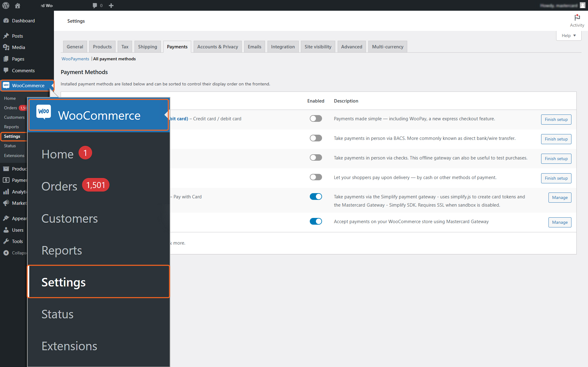Image resolution: width=588 pixels, height=367 pixels.
Task: Switch to the Advanced tab
Action: pyautogui.click(x=351, y=47)
